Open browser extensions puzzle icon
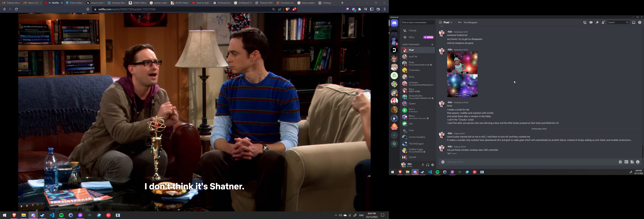Screen dimensions: 644x219 point(360,9)
